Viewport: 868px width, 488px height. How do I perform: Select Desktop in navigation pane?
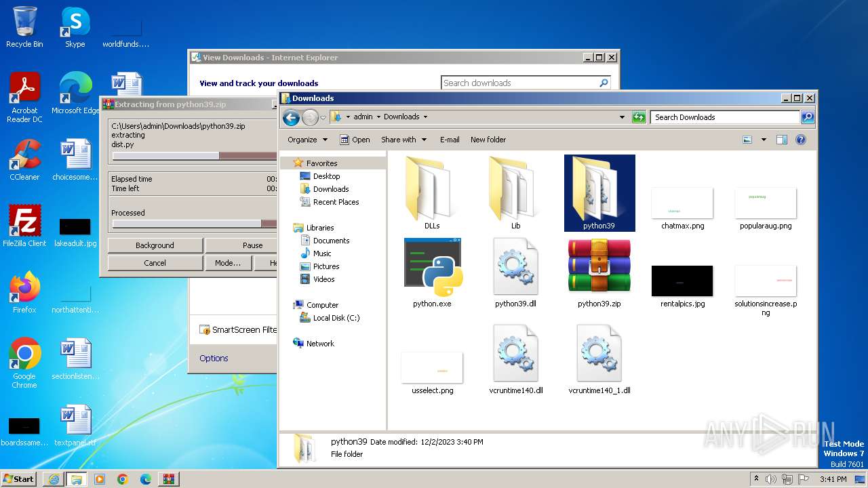coord(326,176)
